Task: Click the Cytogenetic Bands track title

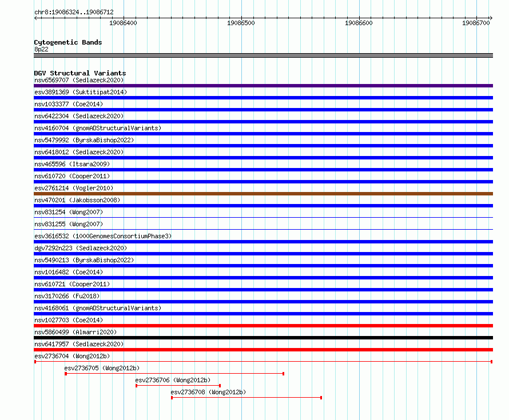Action: [68, 42]
